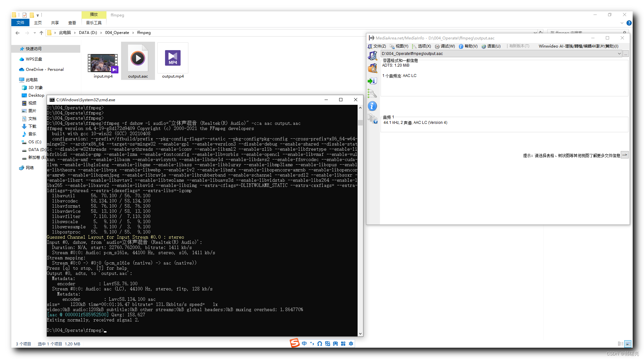Click 此电脑 in the address breadcrumb
644x359 pixels.
click(65, 33)
